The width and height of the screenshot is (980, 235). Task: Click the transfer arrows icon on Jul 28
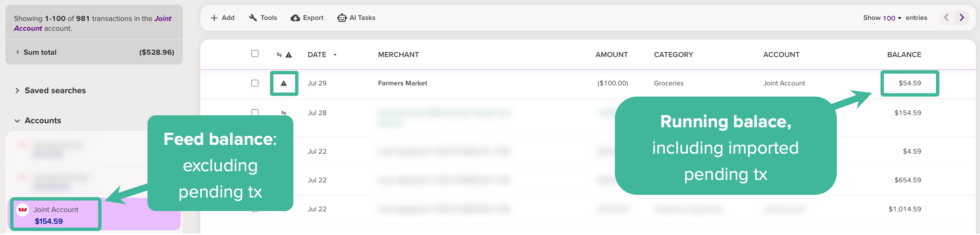pos(284,113)
